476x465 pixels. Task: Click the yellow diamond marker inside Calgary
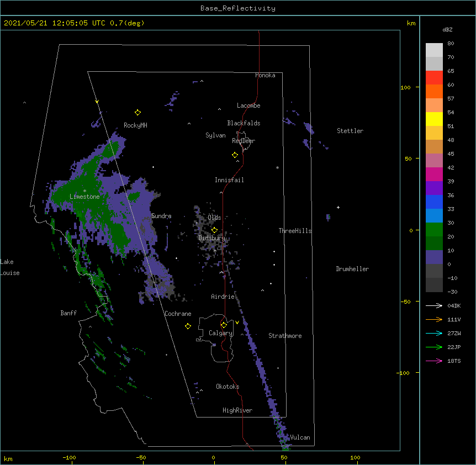tap(224, 325)
